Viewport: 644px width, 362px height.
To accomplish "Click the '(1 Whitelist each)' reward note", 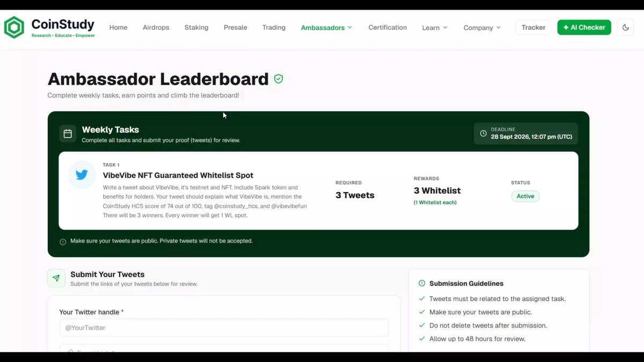I will [x=435, y=202].
